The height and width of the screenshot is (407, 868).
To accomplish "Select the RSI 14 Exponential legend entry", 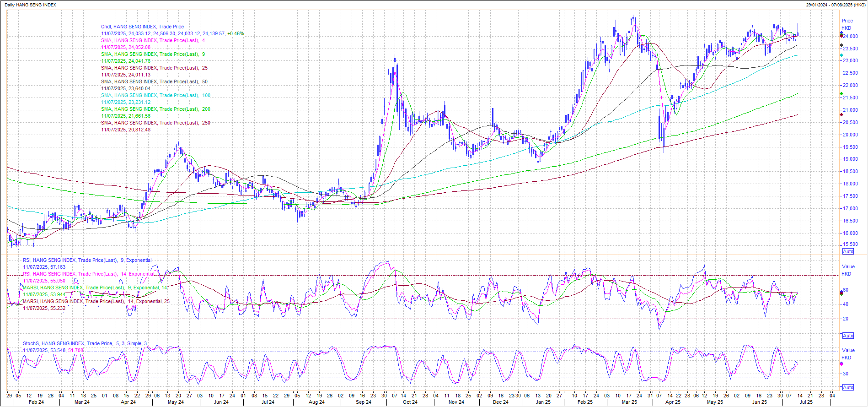I will point(88,274).
